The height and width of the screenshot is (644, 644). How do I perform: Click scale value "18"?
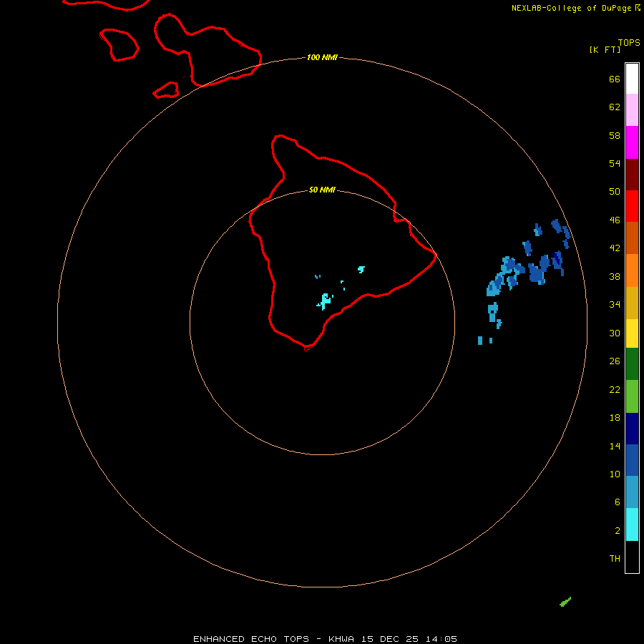tap(615, 418)
